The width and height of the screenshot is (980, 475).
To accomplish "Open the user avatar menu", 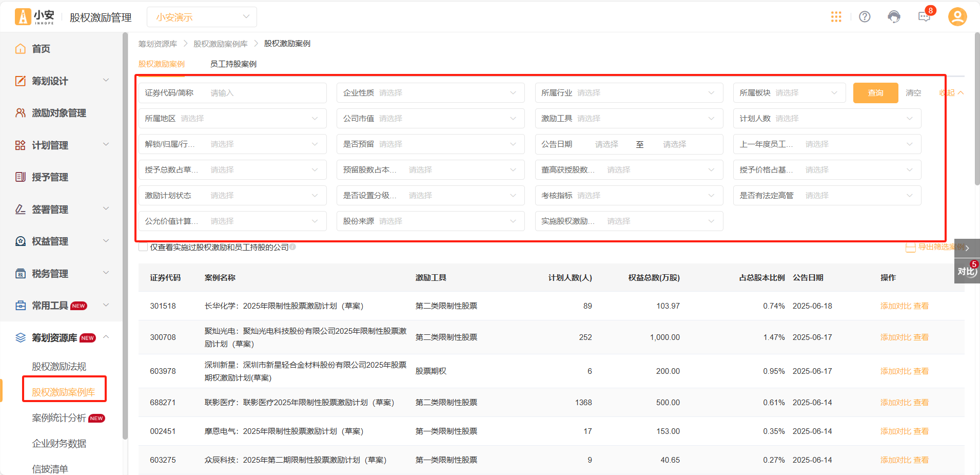I will 957,17.
